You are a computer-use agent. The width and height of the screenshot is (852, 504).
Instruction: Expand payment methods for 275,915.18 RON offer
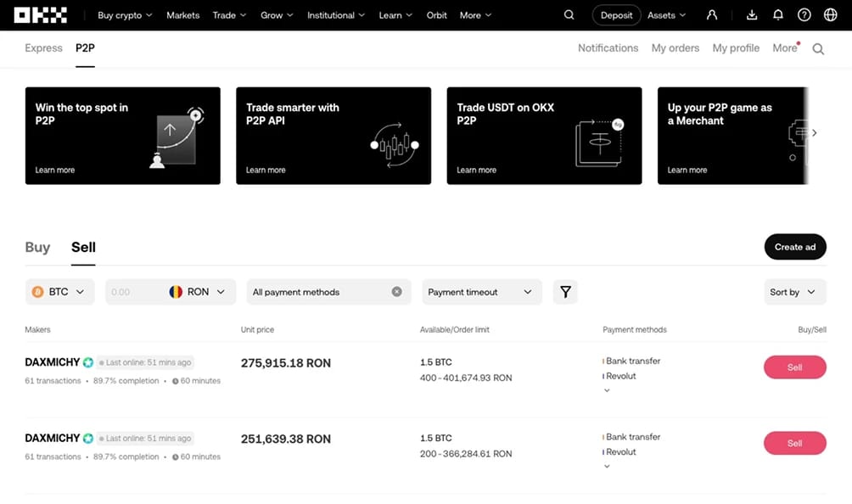coord(607,390)
